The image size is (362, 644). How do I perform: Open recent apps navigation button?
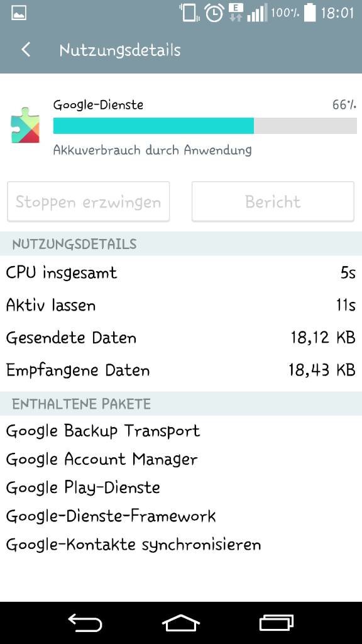tap(277, 623)
